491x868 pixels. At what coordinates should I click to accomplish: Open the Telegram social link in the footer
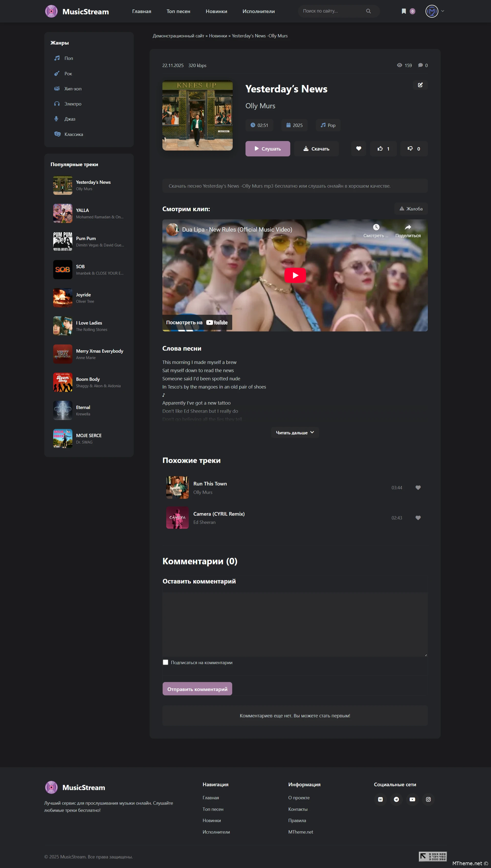click(x=396, y=799)
